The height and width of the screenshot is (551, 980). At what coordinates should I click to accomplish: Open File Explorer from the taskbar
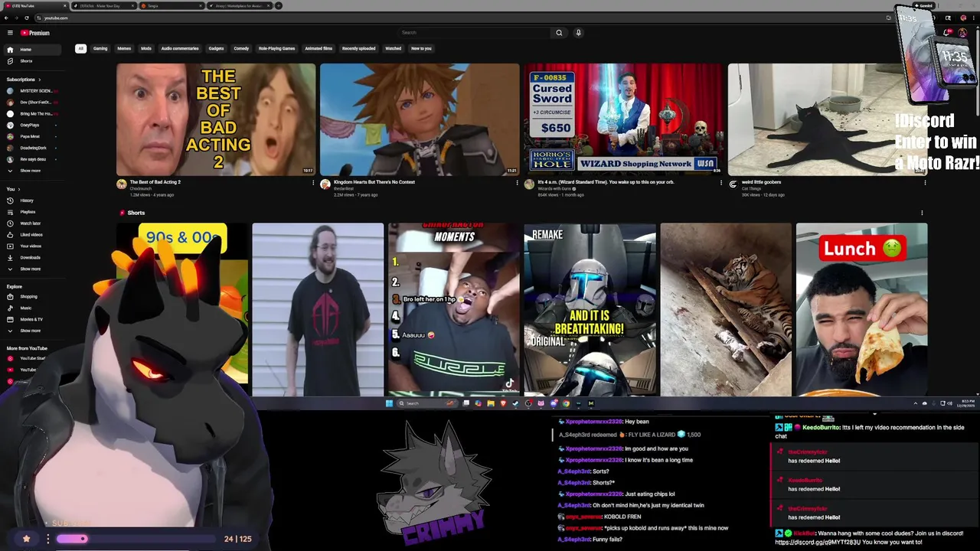pyautogui.click(x=491, y=403)
